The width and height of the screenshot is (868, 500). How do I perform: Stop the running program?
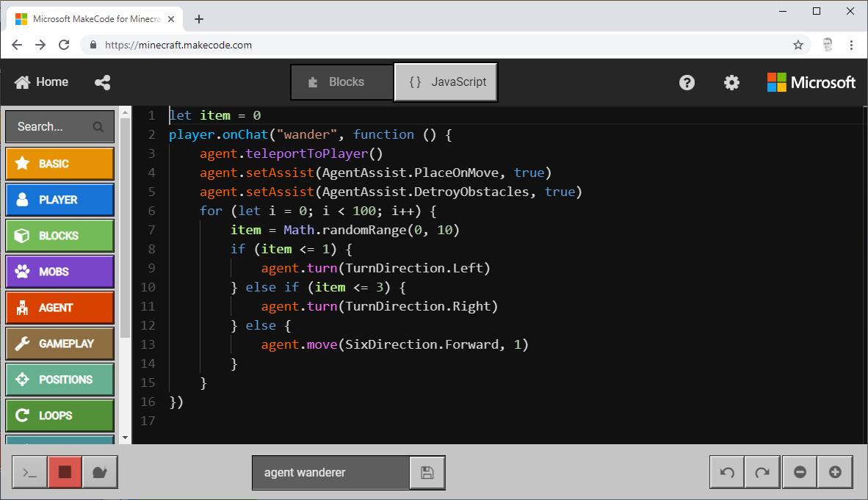(x=65, y=472)
